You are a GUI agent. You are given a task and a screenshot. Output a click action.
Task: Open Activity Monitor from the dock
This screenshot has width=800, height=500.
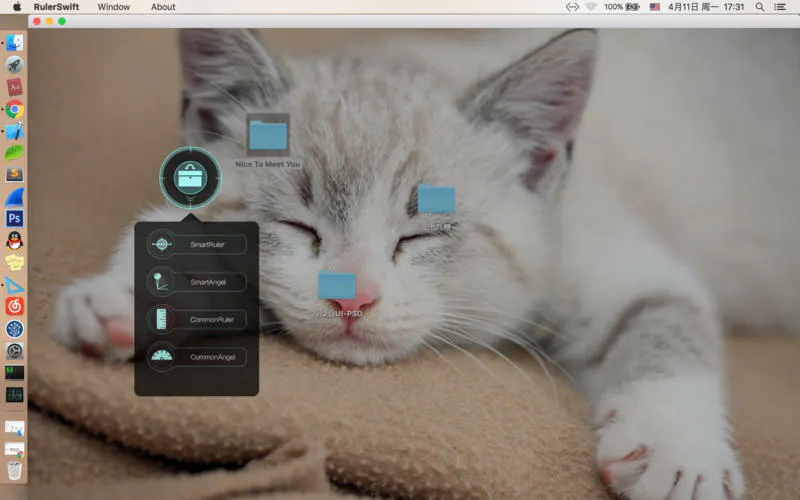pos(14,394)
